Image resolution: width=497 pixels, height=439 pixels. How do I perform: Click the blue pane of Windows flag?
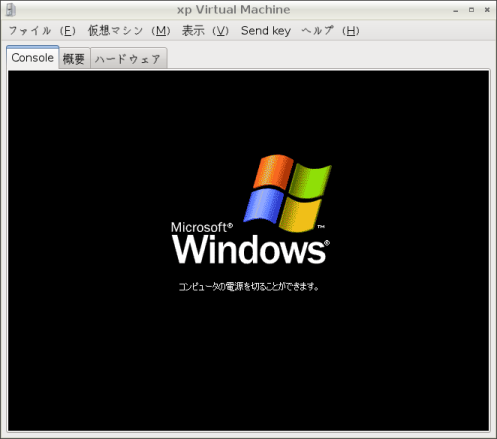pos(263,206)
